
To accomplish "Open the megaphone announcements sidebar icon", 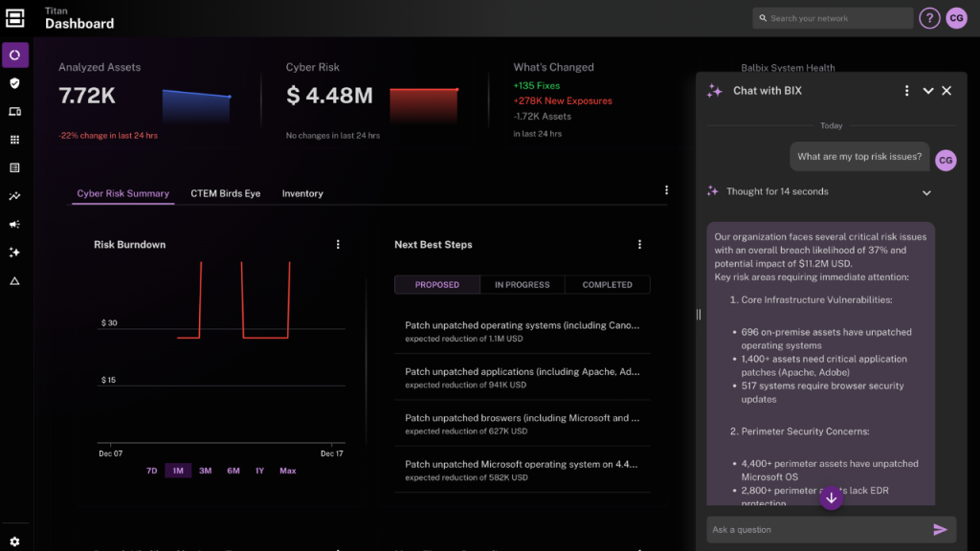I will pos(14,225).
